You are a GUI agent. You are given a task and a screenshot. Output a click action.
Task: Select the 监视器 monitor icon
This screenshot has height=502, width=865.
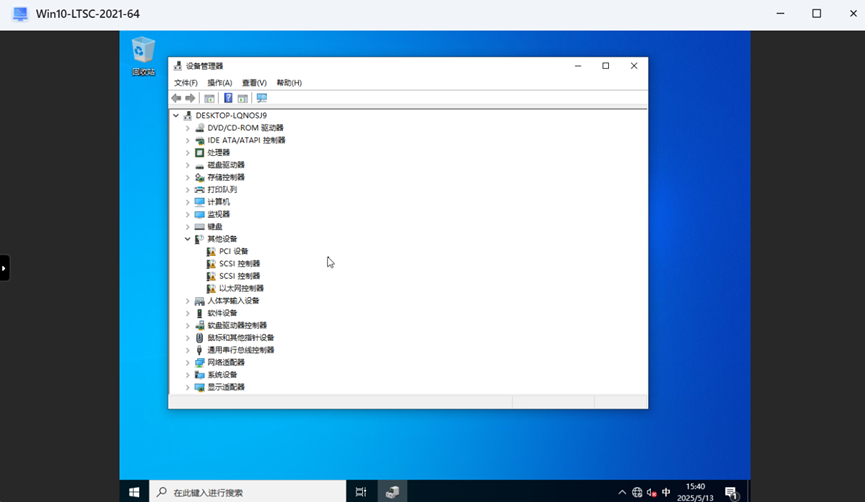pyautogui.click(x=200, y=214)
